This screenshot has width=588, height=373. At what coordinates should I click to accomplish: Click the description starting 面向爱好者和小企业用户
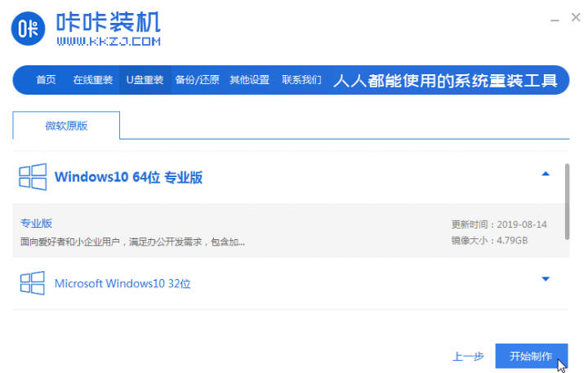pos(132,242)
